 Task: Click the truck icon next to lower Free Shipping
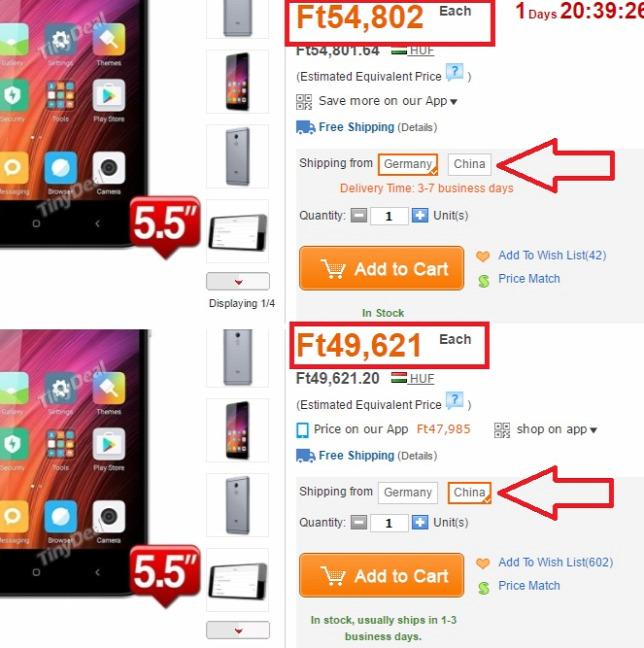point(305,456)
